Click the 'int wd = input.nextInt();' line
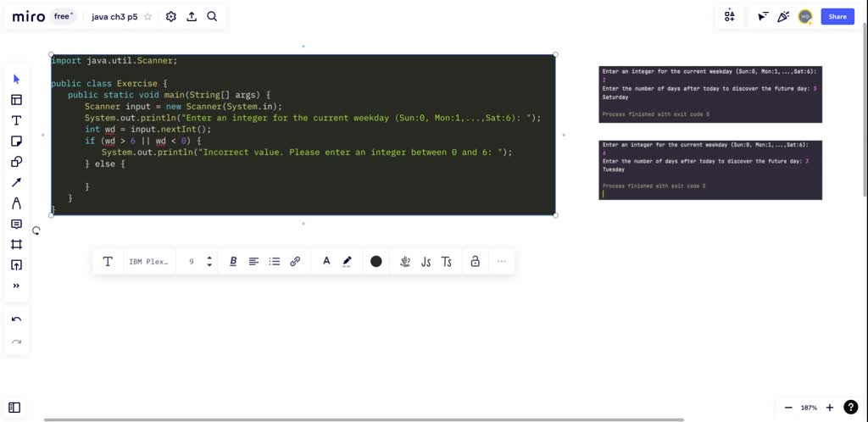868x422 pixels. (x=148, y=130)
